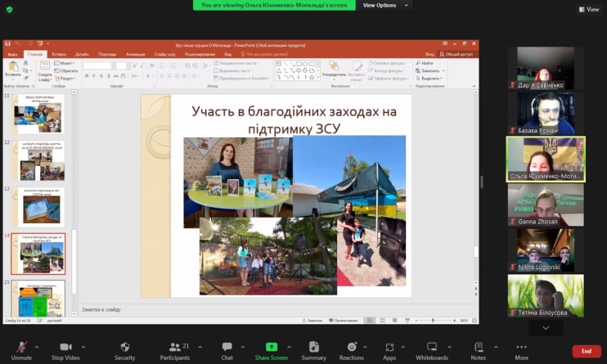Select Базака Роман video tile
Image resolution: width=607 pixels, height=364 pixels.
pos(546,114)
